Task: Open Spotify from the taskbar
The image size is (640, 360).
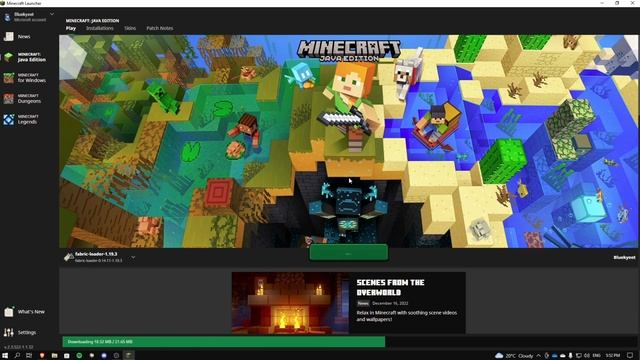Action: click(79, 356)
